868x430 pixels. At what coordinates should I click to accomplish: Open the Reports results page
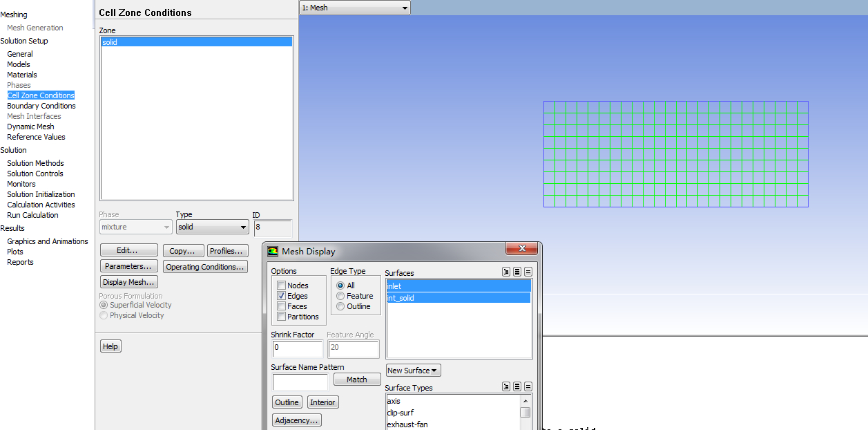20,262
